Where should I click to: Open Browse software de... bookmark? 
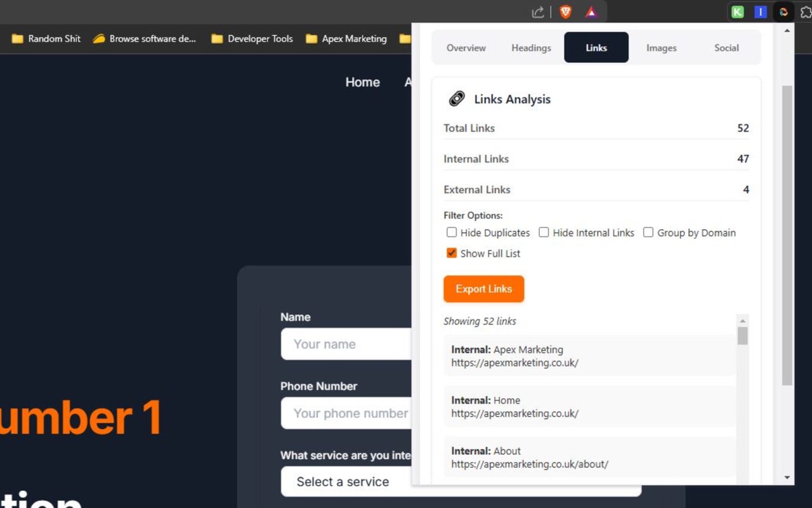145,39
